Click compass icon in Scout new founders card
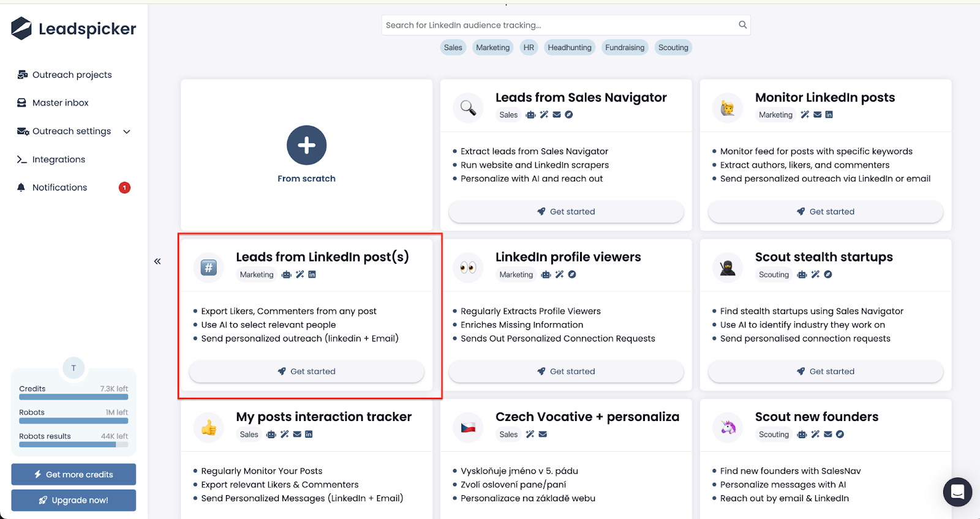 click(840, 434)
